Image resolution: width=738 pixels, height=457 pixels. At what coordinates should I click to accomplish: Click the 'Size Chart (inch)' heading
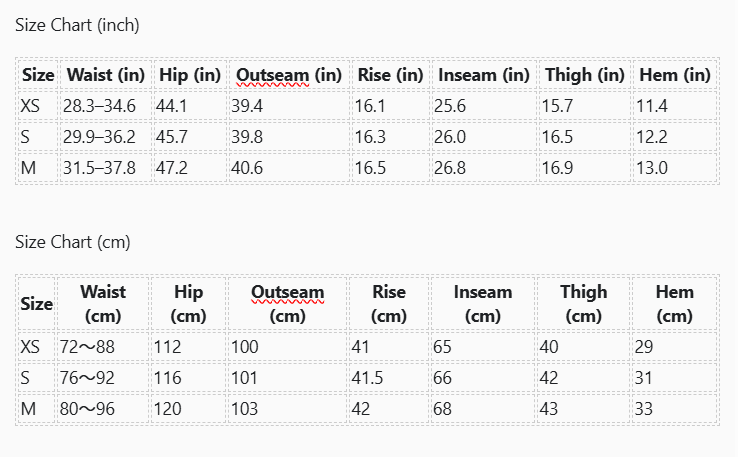coord(77,25)
